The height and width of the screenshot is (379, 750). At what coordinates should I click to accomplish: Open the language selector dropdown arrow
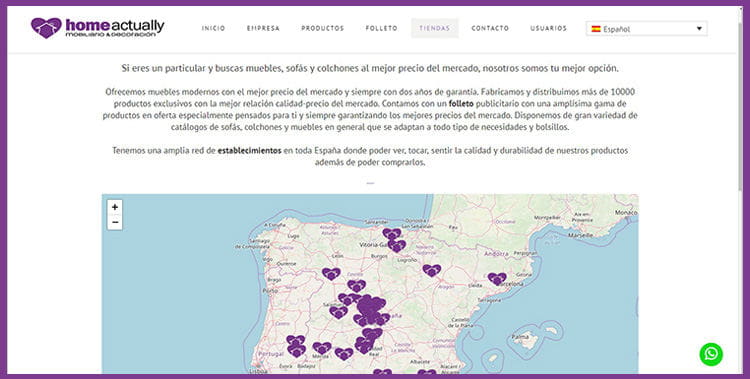coord(699,29)
